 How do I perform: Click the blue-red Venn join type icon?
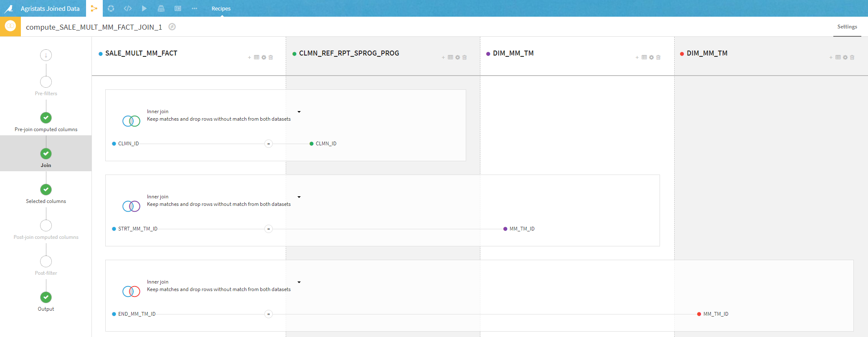(x=131, y=291)
